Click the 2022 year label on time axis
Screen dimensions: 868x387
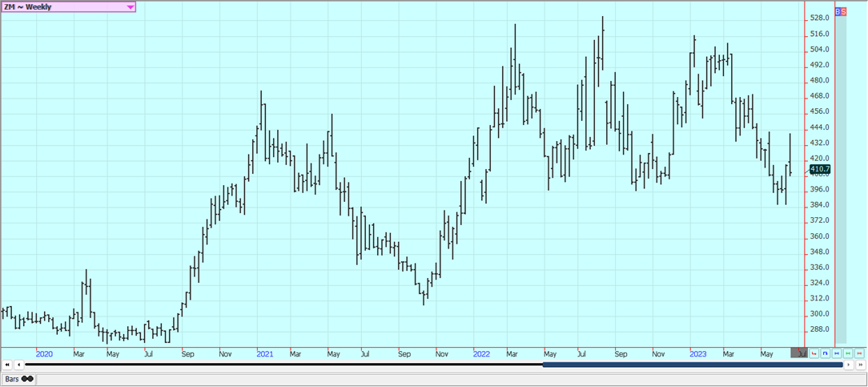click(481, 354)
